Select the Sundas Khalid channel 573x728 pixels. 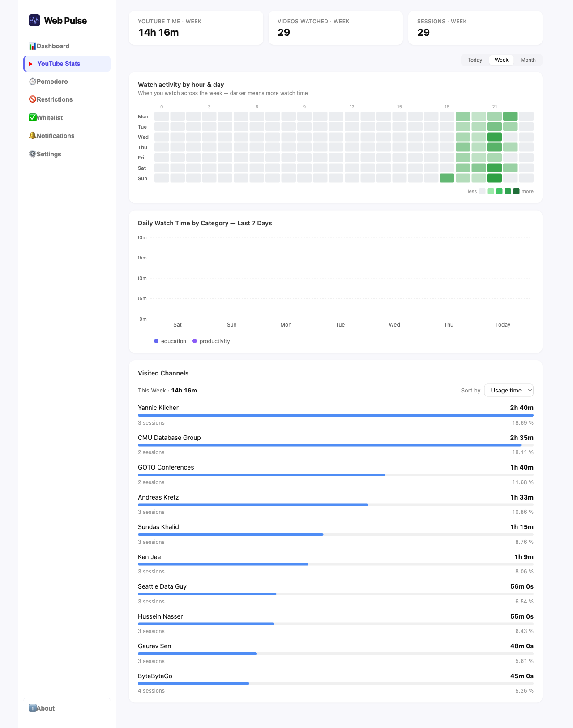pyautogui.click(x=158, y=527)
